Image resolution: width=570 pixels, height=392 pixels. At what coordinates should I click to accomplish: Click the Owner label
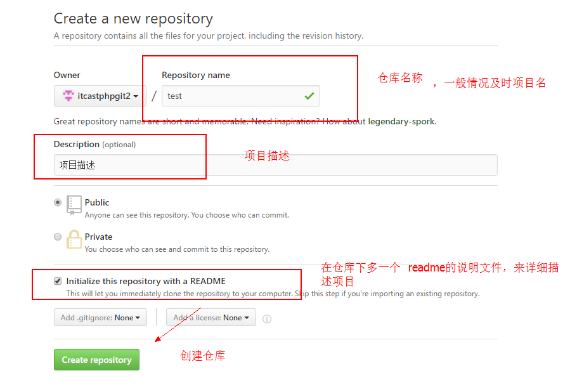(67, 75)
